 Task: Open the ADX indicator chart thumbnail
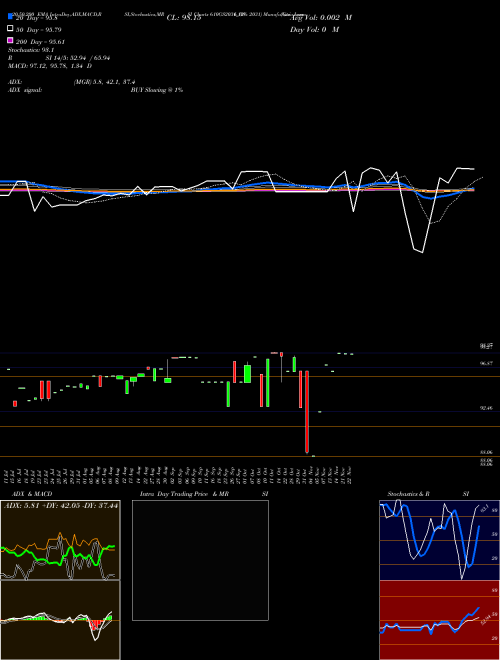click(60, 540)
